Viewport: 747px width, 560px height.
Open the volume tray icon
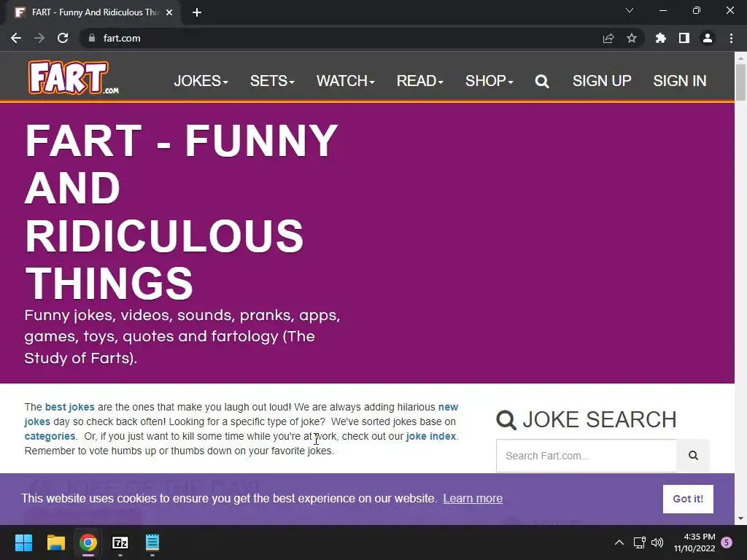pos(657,542)
